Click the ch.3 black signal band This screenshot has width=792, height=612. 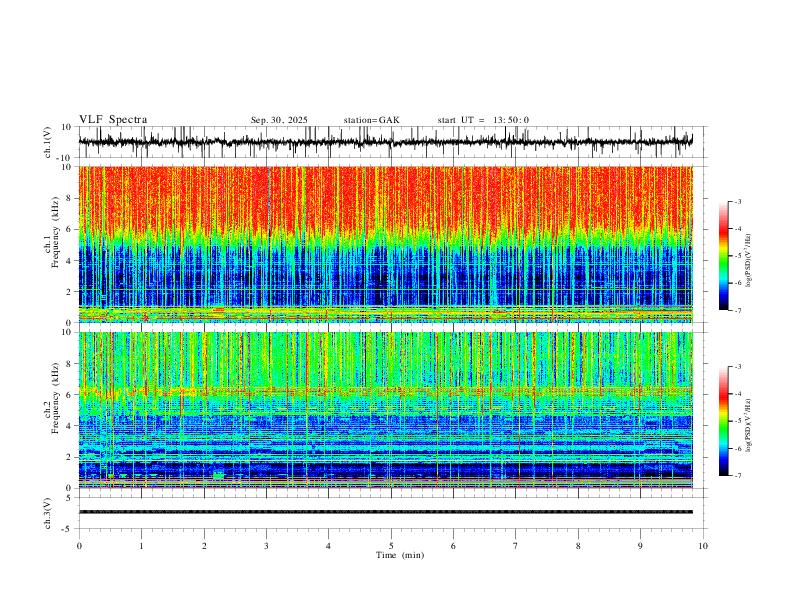[x=385, y=512]
